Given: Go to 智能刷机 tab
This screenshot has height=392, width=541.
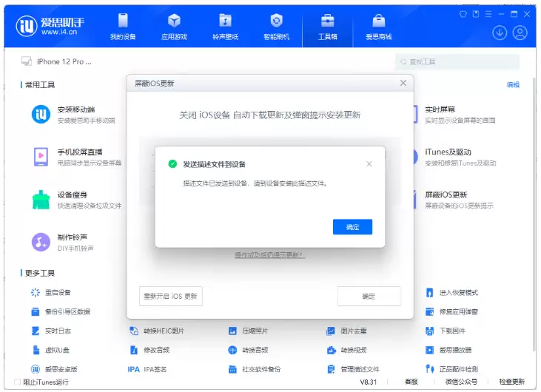Looking at the screenshot, I should click(276, 27).
